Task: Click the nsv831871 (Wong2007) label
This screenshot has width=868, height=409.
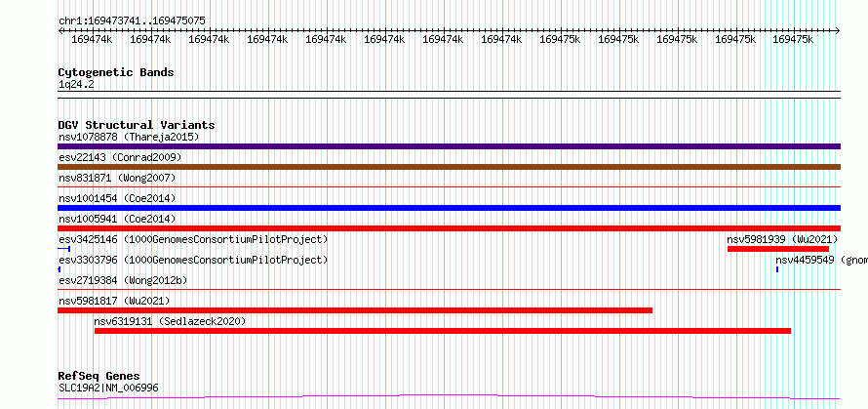Action: 117,178
